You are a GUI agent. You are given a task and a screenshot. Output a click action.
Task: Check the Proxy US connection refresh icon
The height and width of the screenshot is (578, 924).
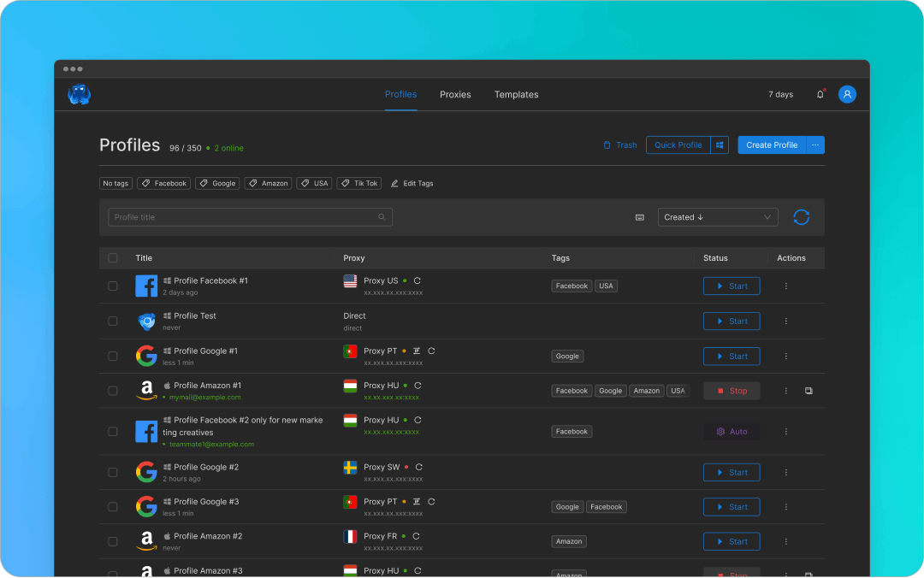417,280
